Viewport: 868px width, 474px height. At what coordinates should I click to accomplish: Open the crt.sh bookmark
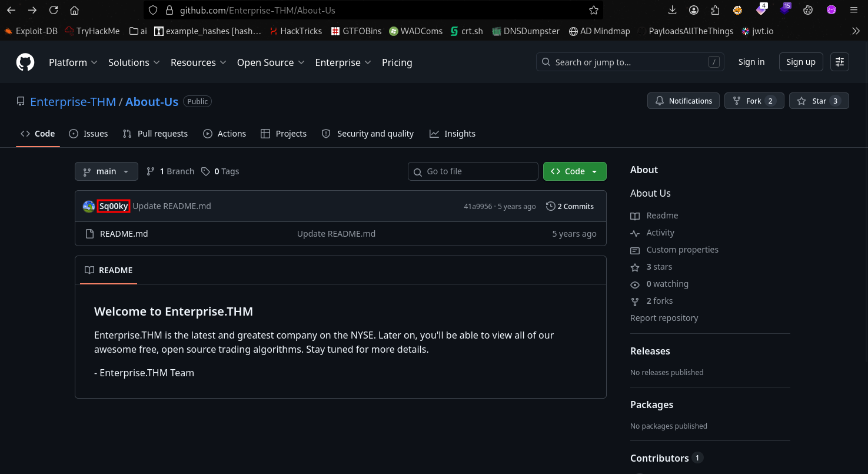click(x=467, y=31)
